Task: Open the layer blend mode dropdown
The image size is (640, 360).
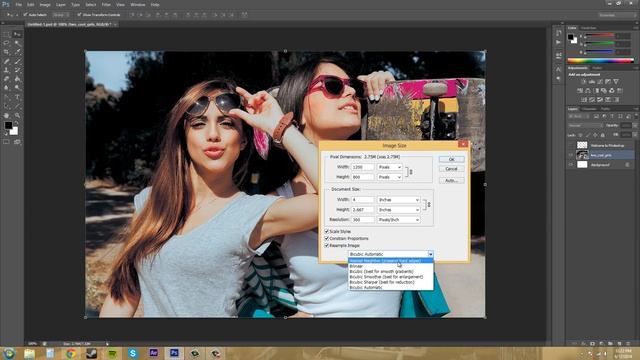Action: [586, 125]
